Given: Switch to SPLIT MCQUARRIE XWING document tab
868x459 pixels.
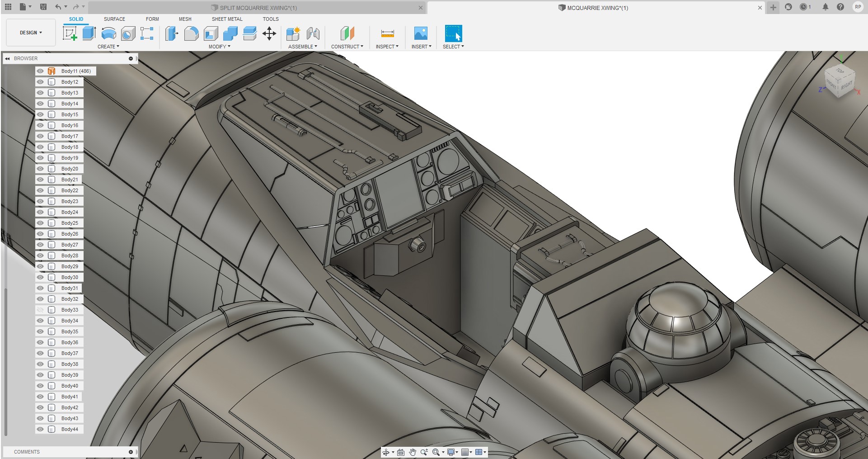Looking at the screenshot, I should 258,8.
